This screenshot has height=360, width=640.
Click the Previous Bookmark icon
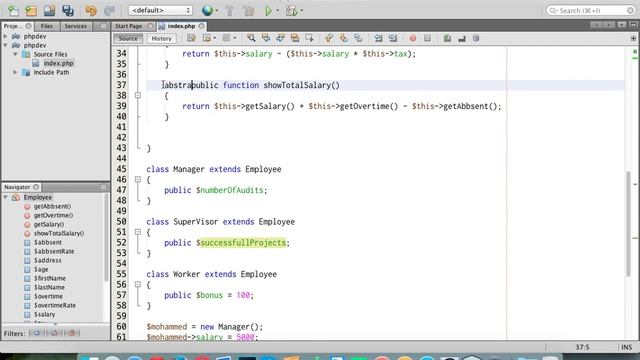pos(329,38)
